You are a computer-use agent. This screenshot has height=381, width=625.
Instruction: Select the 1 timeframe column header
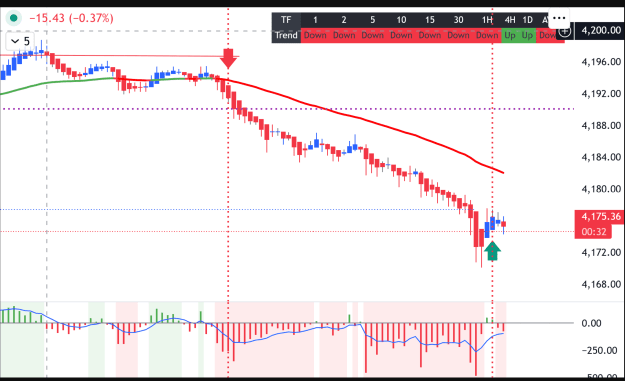[315, 20]
